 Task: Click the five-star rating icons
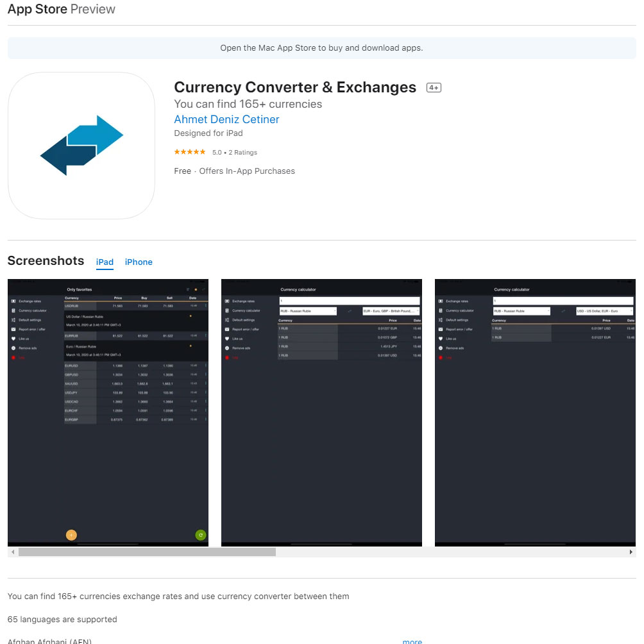coord(190,152)
